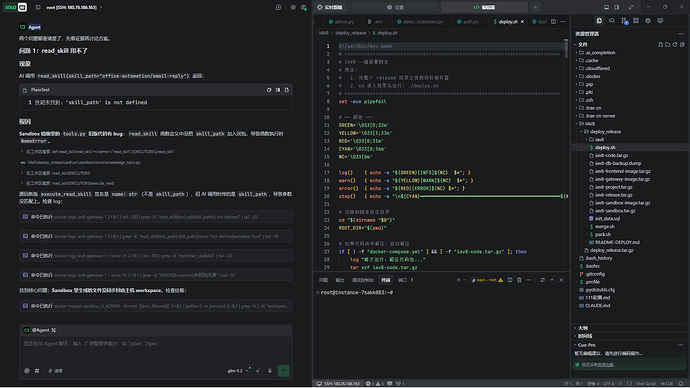Kill terminal using the trash icon
This screenshot has width=690, height=388.
(x=519, y=280)
